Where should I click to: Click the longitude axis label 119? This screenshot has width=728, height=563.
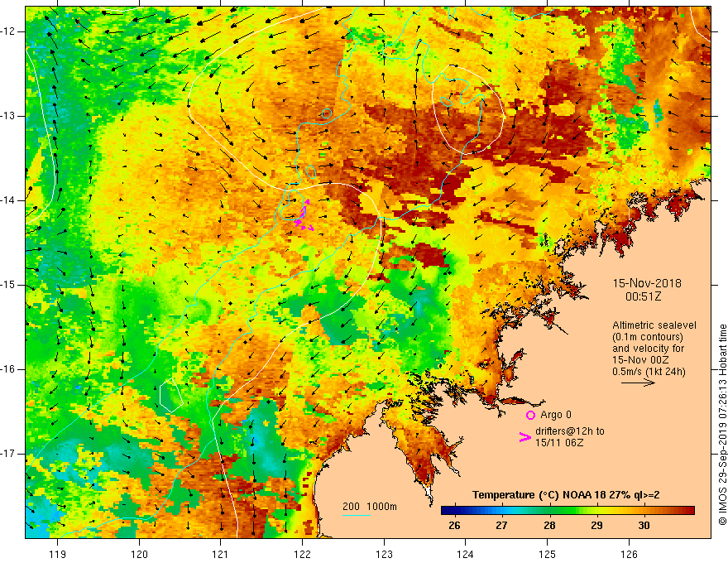pyautogui.click(x=58, y=554)
